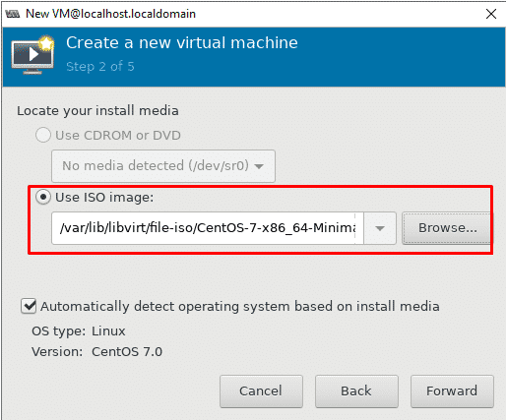Click Forward to proceed to step 3
This screenshot has width=507, height=420.
(x=452, y=391)
